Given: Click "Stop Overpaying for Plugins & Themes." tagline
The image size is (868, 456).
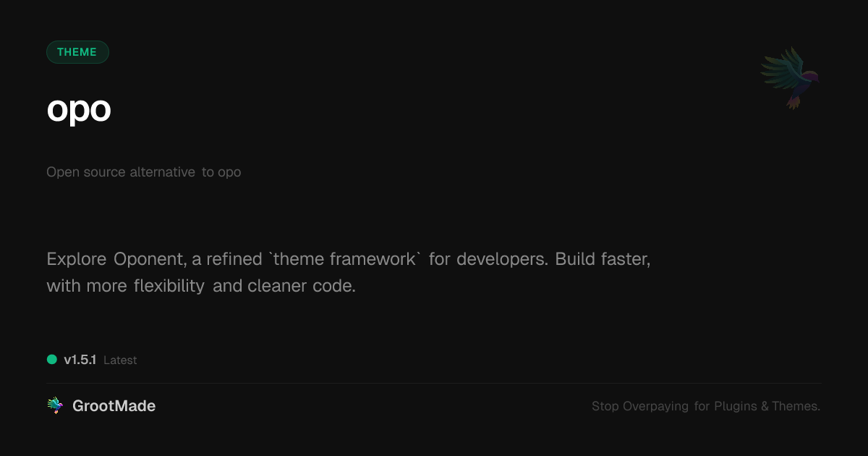Looking at the screenshot, I should (705, 406).
